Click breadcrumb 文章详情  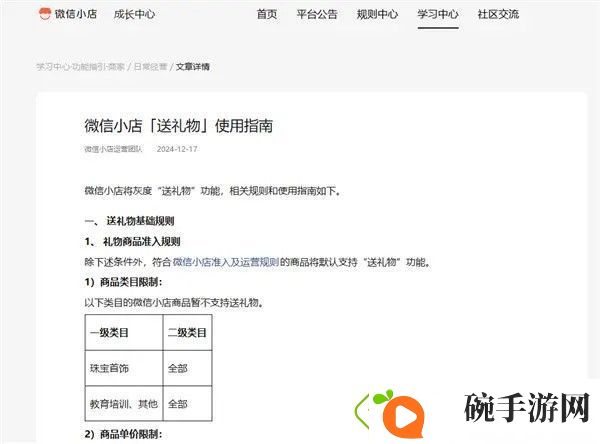[192, 67]
